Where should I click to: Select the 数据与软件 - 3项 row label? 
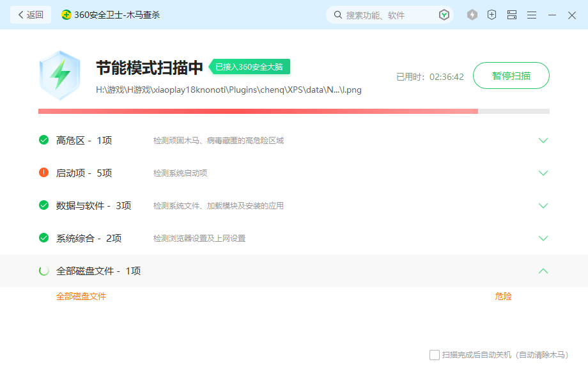coord(94,205)
